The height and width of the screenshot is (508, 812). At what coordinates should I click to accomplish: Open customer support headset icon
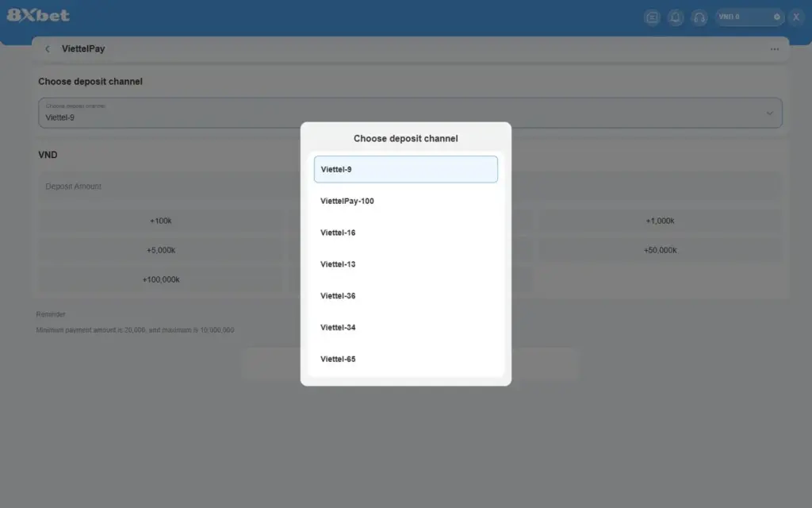coord(699,17)
